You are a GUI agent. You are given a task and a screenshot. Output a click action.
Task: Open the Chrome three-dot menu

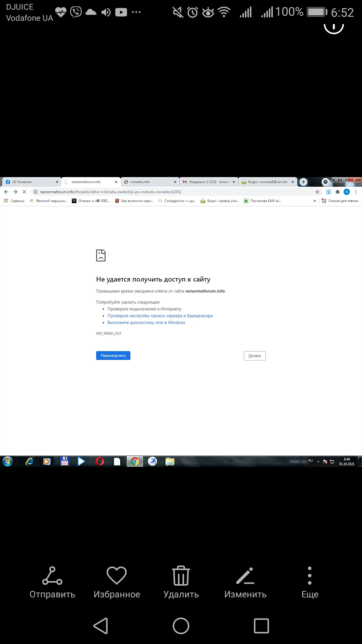356,192
